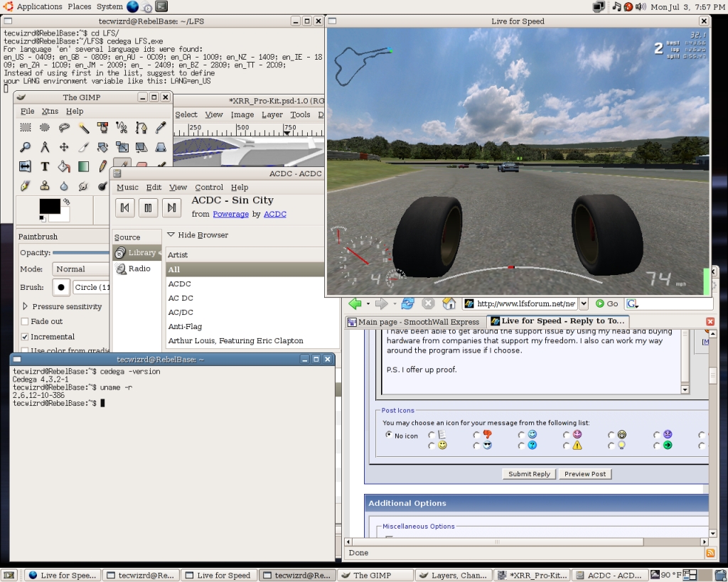
Task: Open the URL bar history dropdown
Action: pyautogui.click(x=584, y=303)
